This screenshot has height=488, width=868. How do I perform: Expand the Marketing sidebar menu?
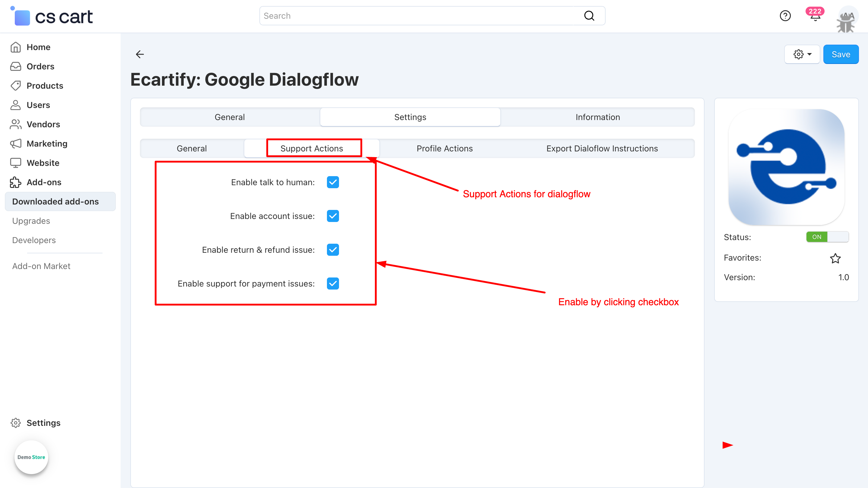(47, 144)
